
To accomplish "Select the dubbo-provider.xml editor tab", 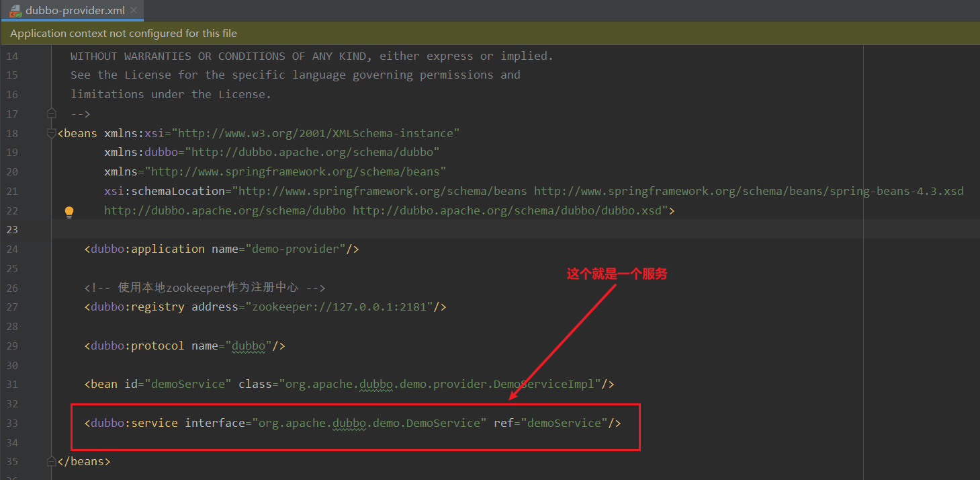I will coord(72,10).
